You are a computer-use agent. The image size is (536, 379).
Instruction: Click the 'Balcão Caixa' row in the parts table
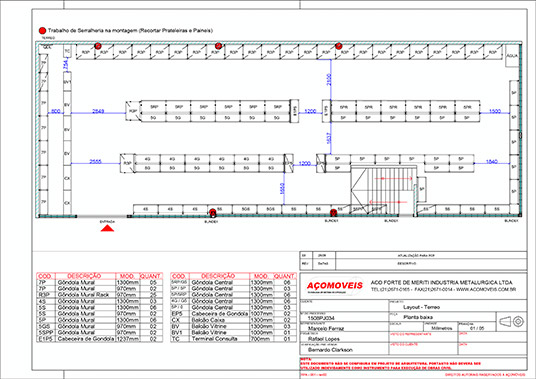pyautogui.click(x=233, y=320)
